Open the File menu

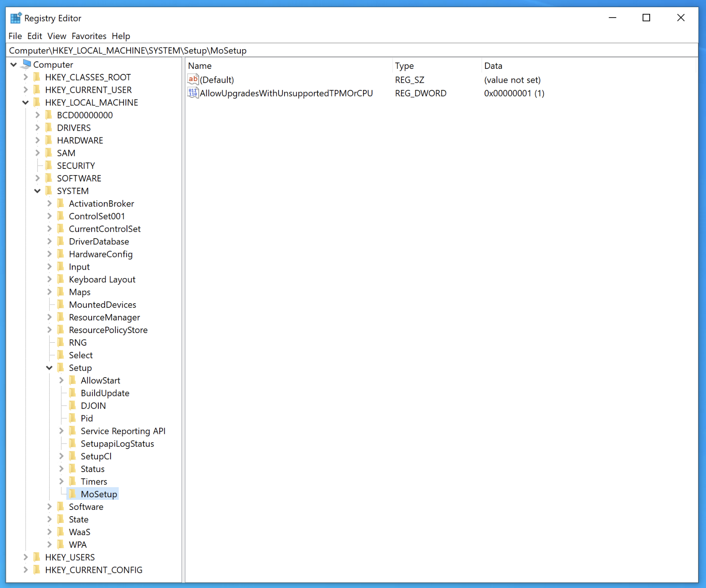[x=15, y=36]
